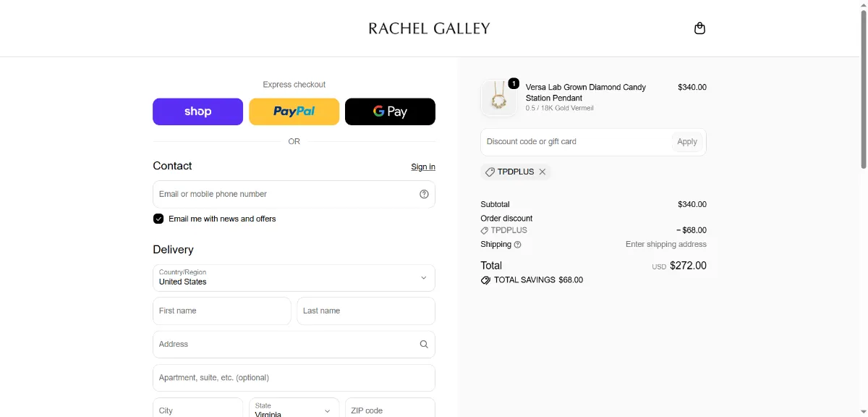Viewport: 868px width, 417px height.
Task: Click the '0.5 / 18K Gold Vermeil' variant text
Action: point(560,109)
